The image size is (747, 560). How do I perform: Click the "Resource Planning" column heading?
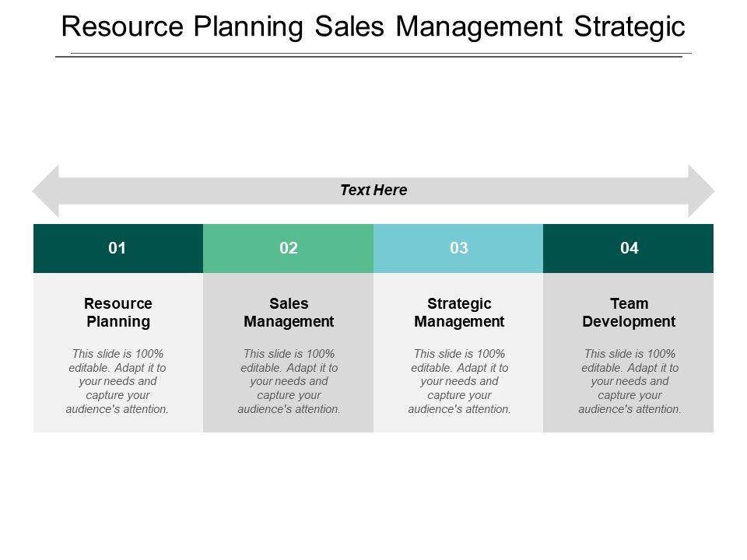[118, 312]
